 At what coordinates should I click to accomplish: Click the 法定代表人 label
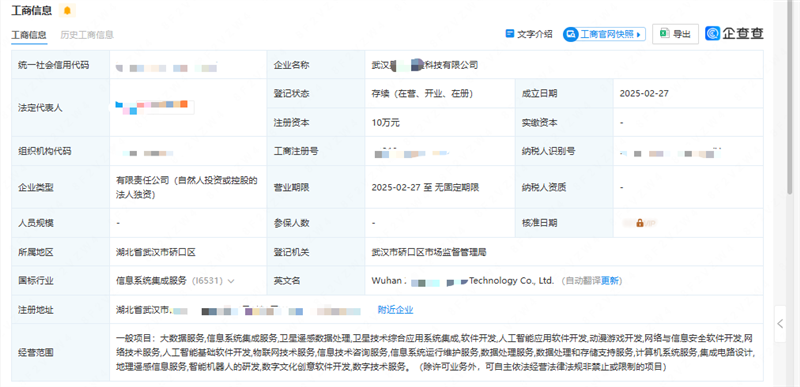40,108
